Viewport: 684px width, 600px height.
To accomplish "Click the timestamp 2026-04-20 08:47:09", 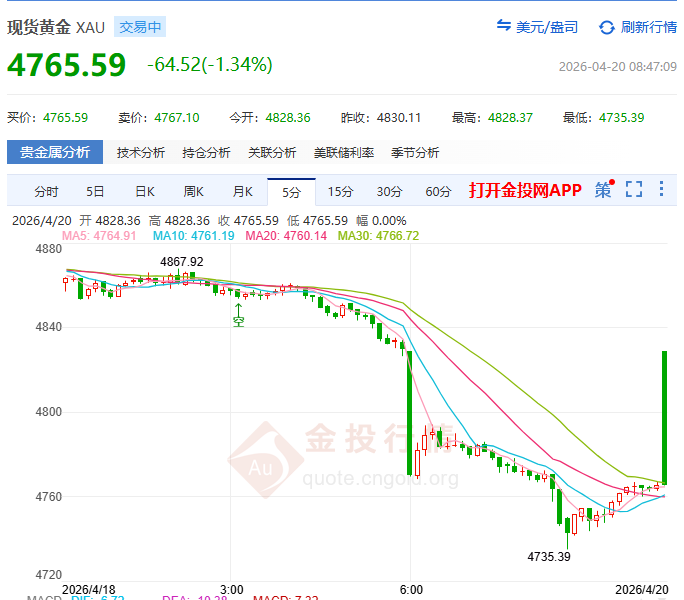I will pos(618,67).
